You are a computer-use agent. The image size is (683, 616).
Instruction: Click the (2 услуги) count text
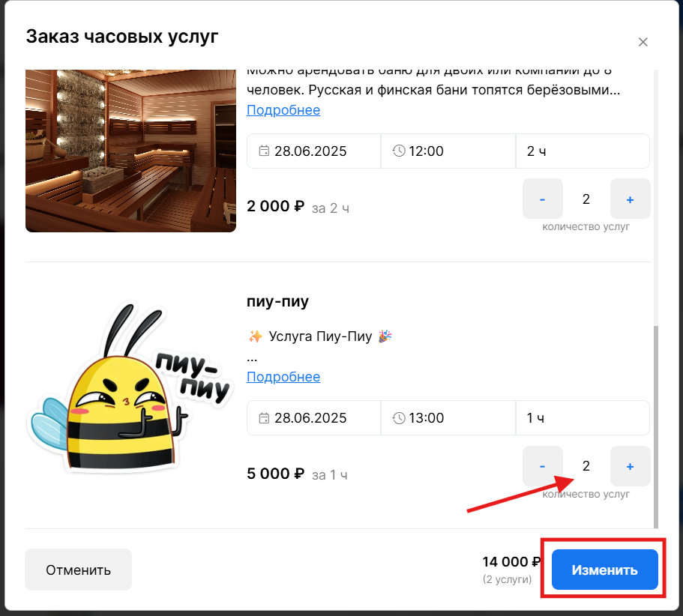pyautogui.click(x=507, y=579)
